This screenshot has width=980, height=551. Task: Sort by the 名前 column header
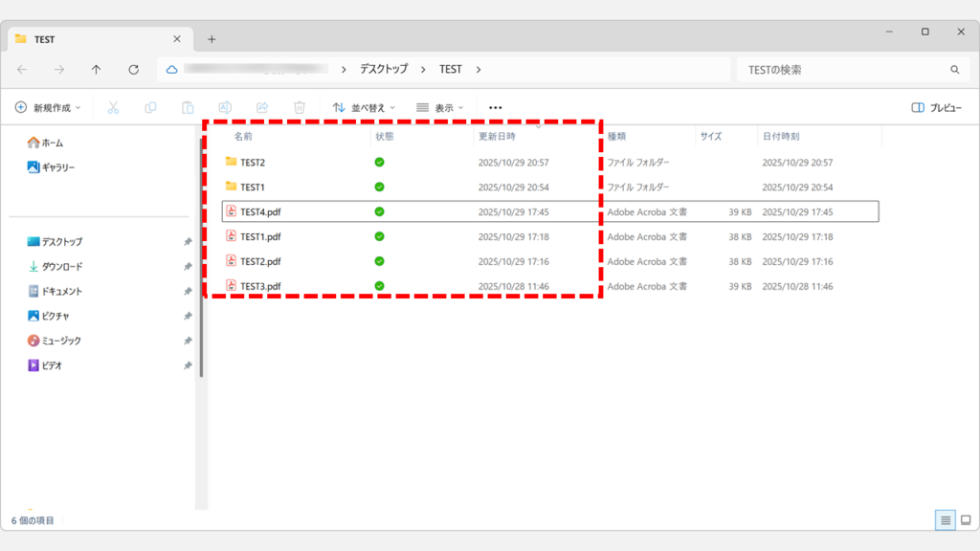[243, 137]
